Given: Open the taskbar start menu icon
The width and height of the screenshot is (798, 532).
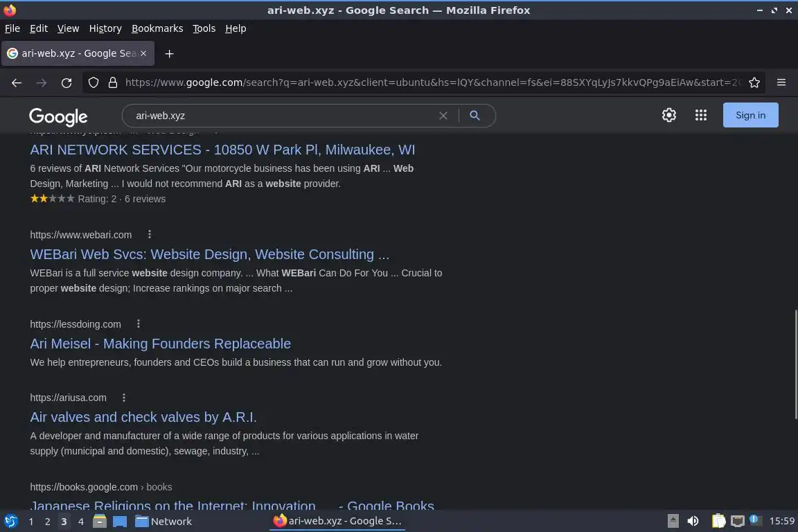Looking at the screenshot, I should pyautogui.click(x=10, y=521).
